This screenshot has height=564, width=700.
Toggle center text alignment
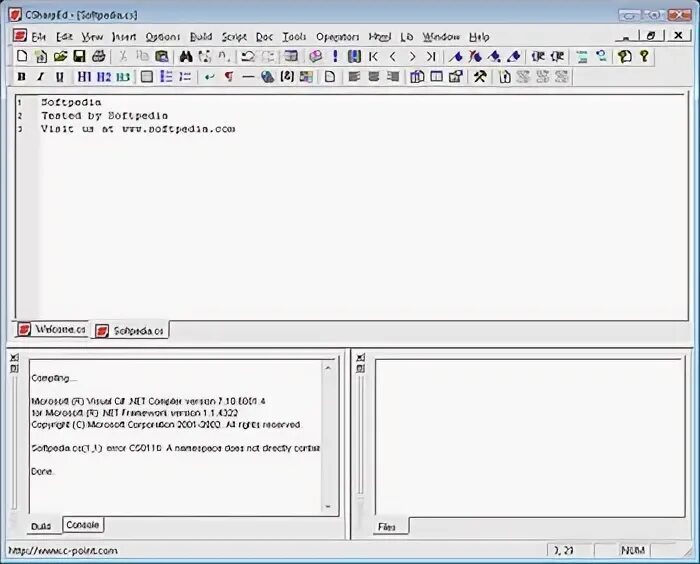(374, 77)
